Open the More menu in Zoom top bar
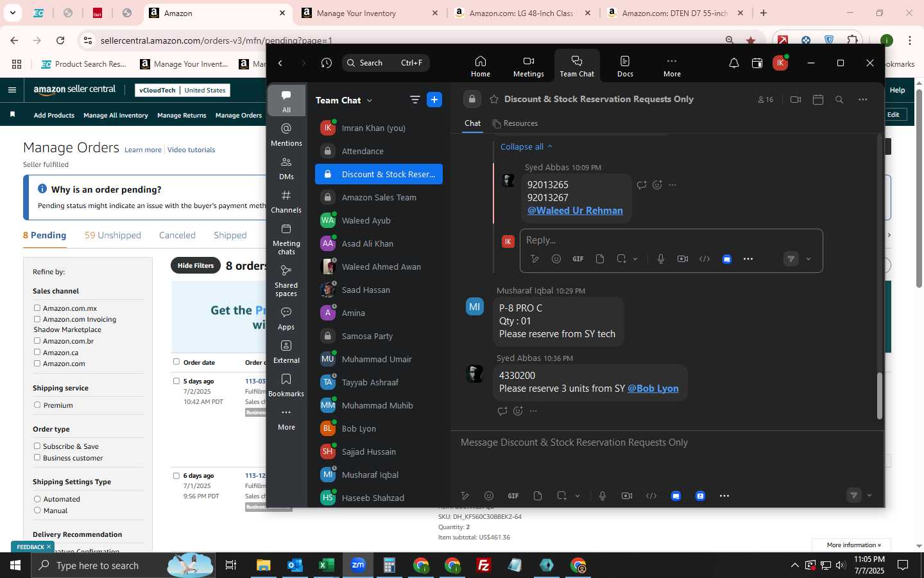 tap(672, 66)
